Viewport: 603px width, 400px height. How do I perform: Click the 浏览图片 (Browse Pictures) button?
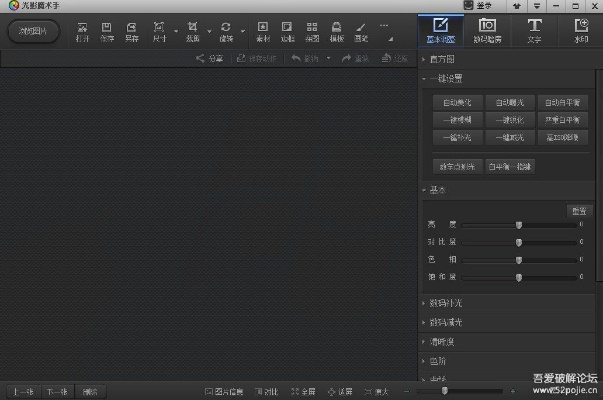(x=34, y=31)
